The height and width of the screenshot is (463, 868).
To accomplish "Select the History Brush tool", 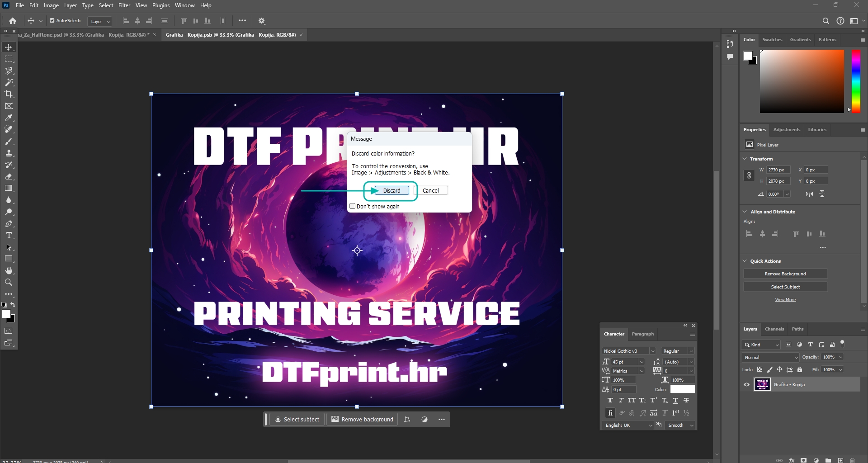I will point(9,165).
